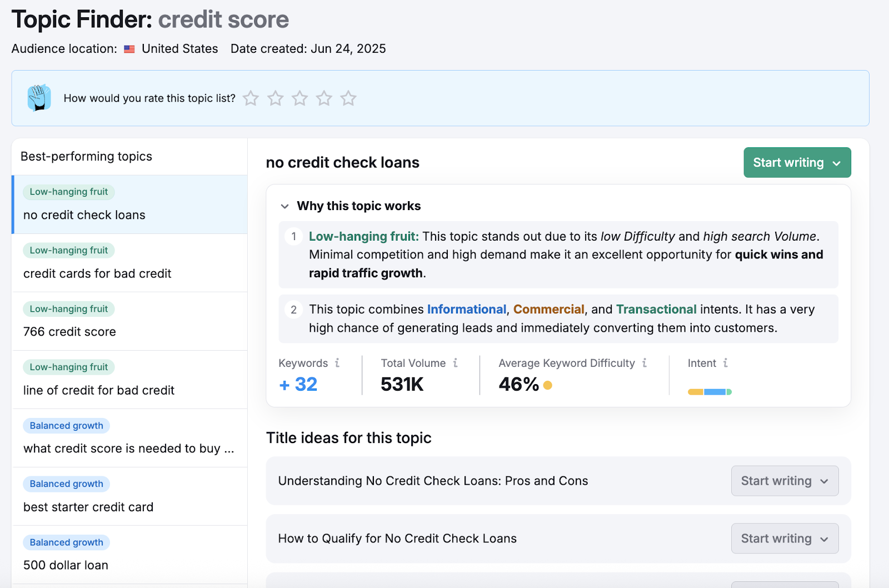This screenshot has width=889, height=588.
Task: Select the 'credit cards for bad credit' topic
Action: pyautogui.click(x=97, y=273)
